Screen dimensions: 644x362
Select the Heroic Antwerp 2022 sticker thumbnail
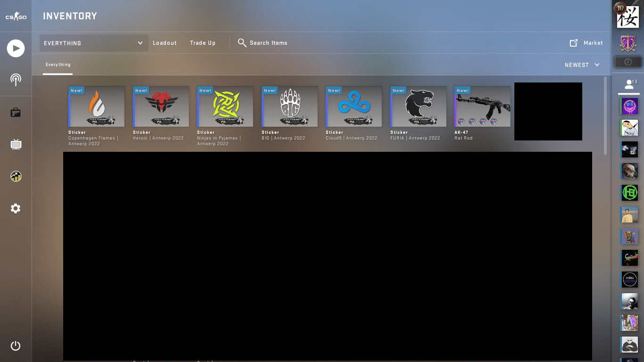click(161, 107)
